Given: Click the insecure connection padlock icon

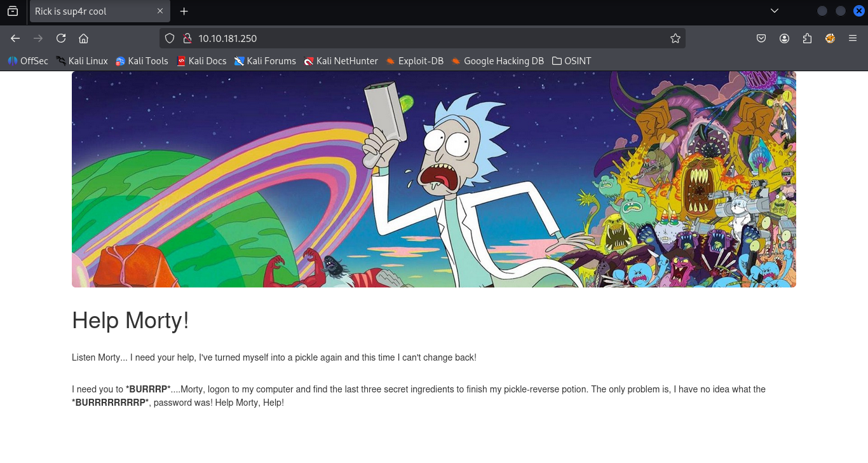Looking at the screenshot, I should pyautogui.click(x=187, y=38).
